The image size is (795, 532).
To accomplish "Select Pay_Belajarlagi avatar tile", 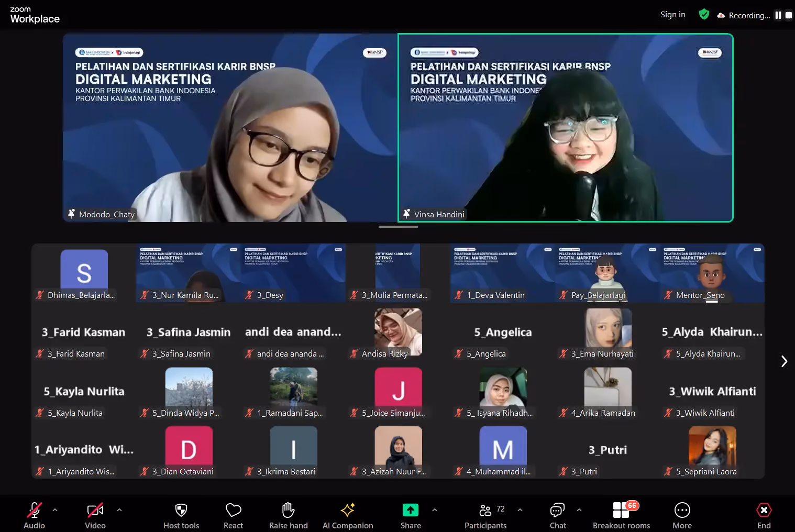I will point(608,273).
